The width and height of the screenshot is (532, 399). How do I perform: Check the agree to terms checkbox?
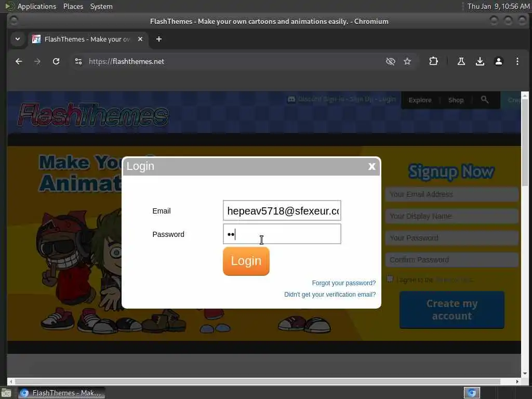pyautogui.click(x=390, y=279)
